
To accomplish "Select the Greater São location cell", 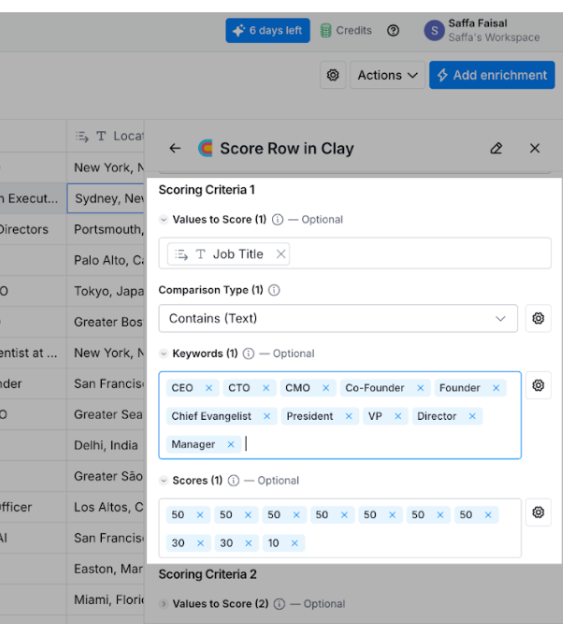I will (x=105, y=476).
